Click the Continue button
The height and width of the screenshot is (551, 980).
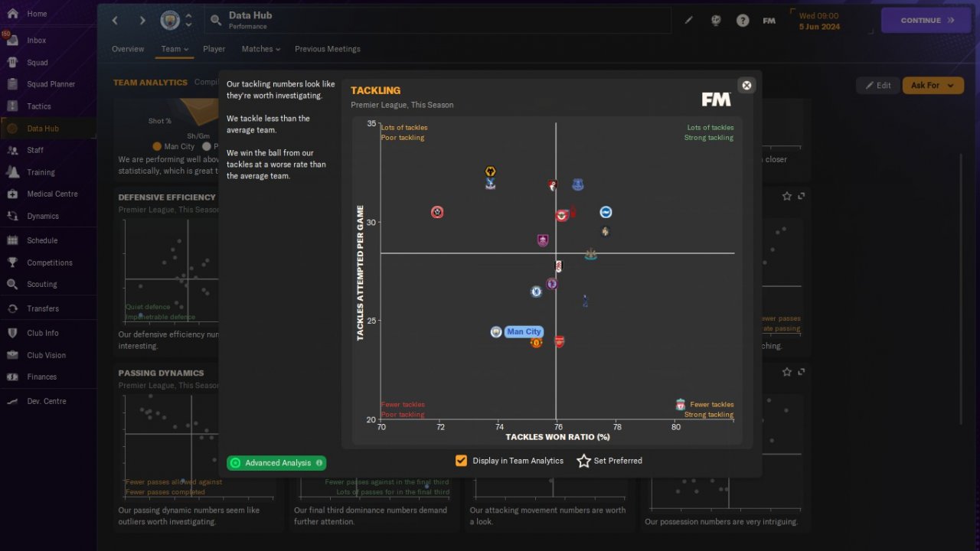928,21
